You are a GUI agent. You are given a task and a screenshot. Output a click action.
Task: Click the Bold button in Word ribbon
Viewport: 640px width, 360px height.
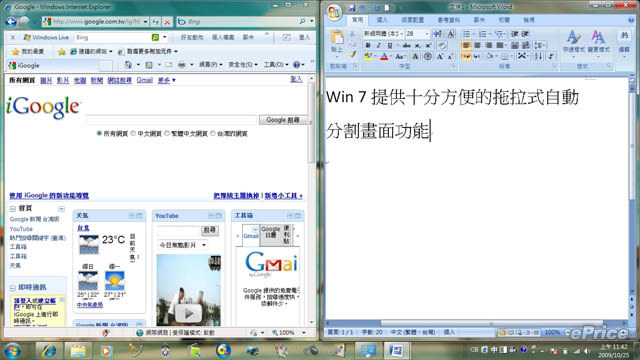click(x=368, y=45)
